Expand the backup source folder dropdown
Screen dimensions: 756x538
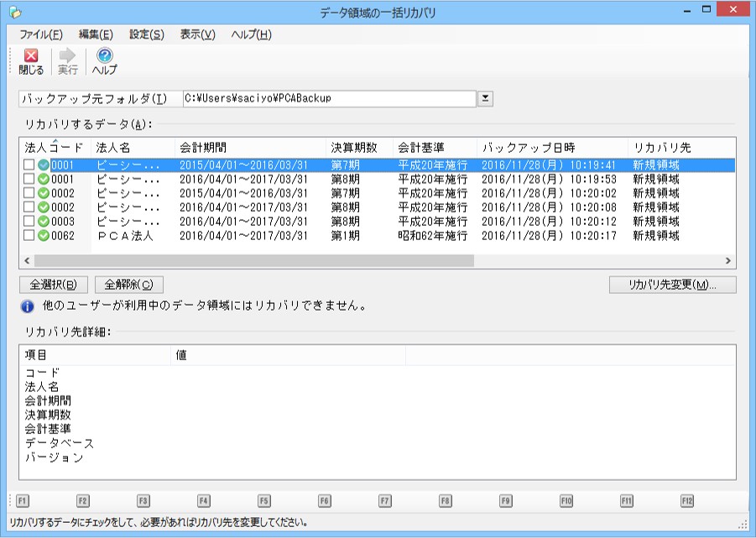click(485, 99)
